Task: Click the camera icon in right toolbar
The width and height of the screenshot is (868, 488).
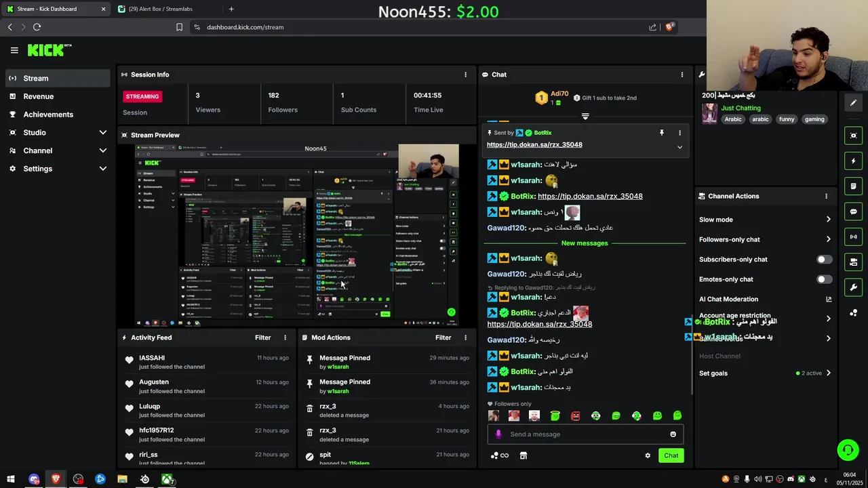Action: [x=854, y=262]
